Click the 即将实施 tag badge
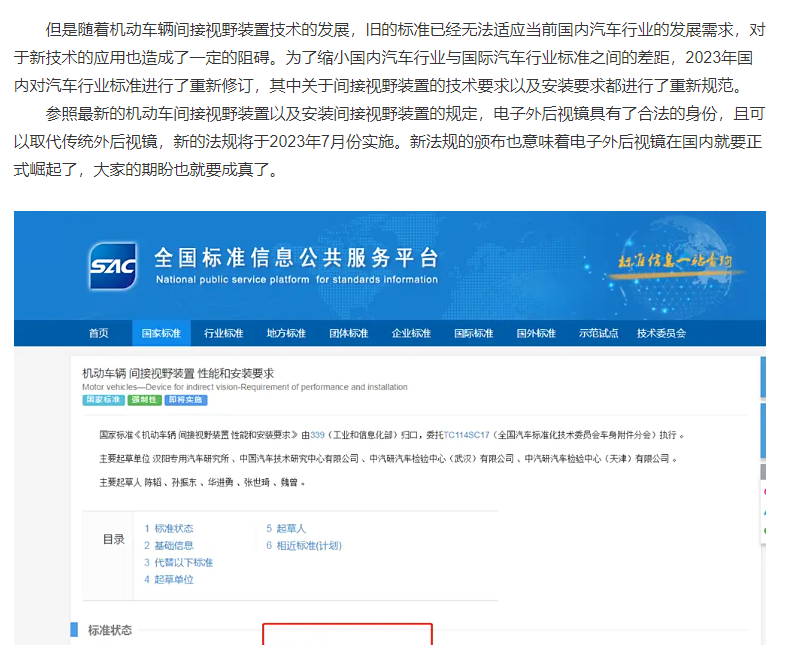Image resolution: width=786 pixels, height=645 pixels. point(186,400)
